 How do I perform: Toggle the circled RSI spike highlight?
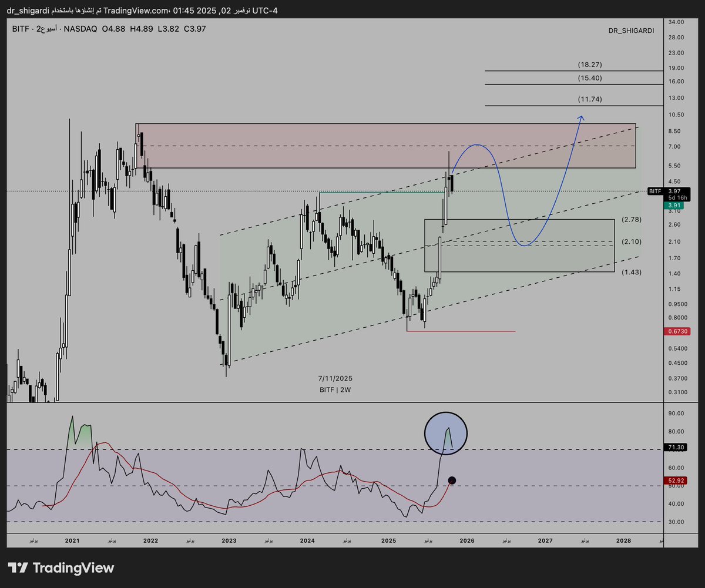click(x=445, y=433)
